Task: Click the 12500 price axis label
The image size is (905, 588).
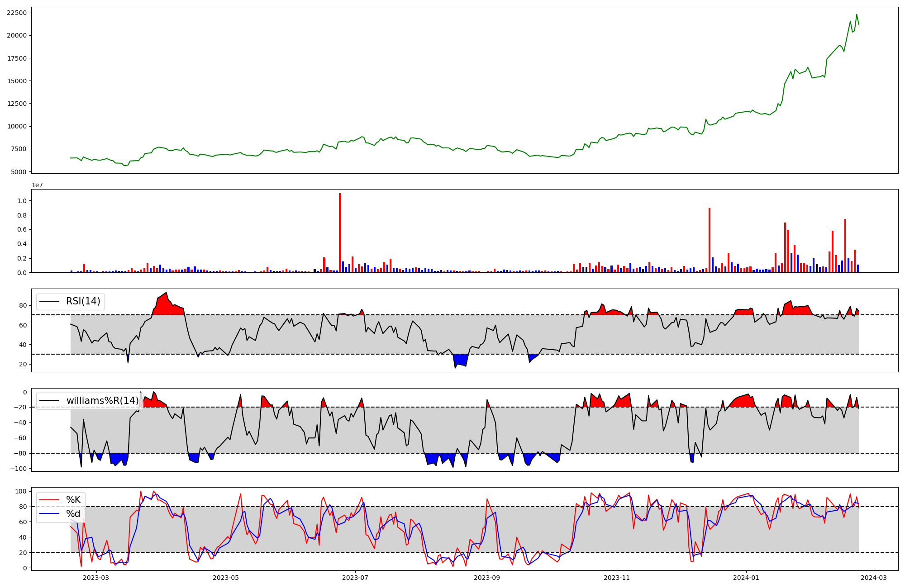Action: 16,104
